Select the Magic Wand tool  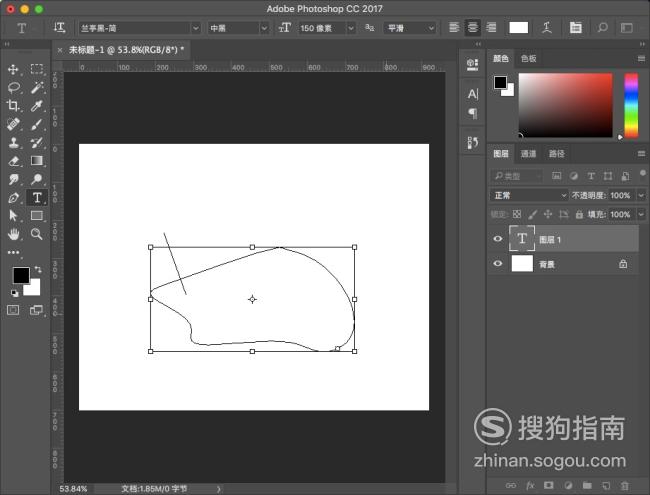point(36,87)
